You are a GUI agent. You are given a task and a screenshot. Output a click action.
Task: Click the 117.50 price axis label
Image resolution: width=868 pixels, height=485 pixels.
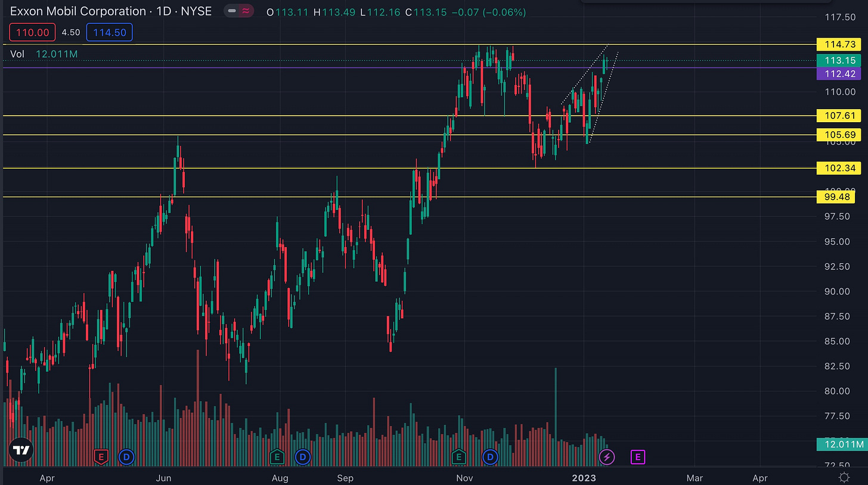pos(840,17)
